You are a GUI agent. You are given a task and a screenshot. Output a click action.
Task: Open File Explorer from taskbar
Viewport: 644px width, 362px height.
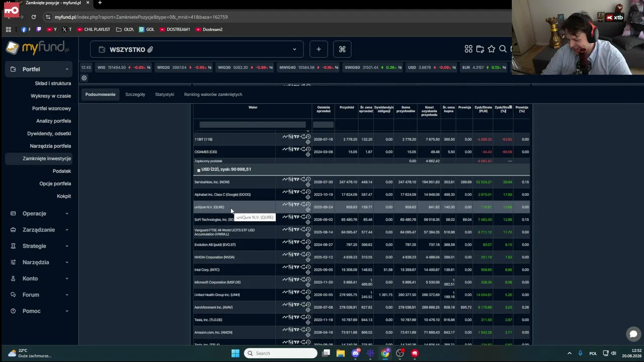[x=341, y=353]
